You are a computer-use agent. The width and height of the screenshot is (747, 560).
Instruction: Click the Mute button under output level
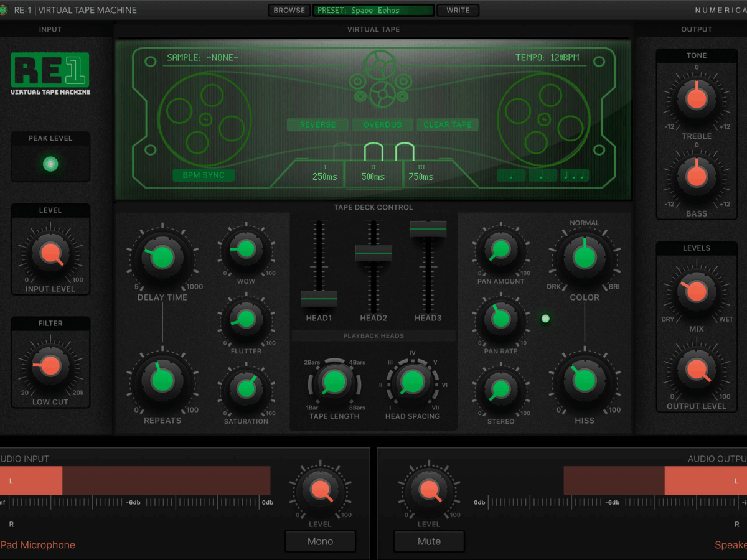click(x=429, y=541)
